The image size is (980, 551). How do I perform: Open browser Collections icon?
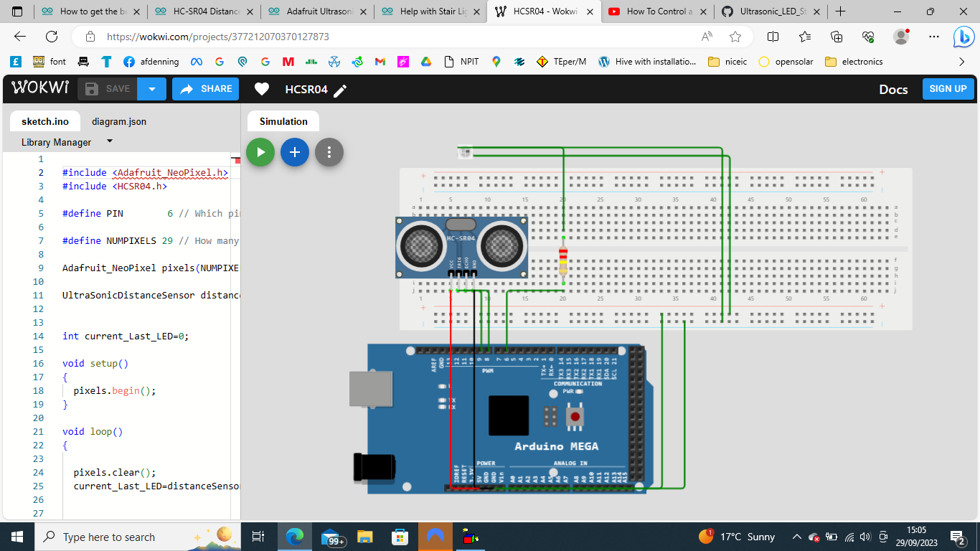(x=837, y=37)
